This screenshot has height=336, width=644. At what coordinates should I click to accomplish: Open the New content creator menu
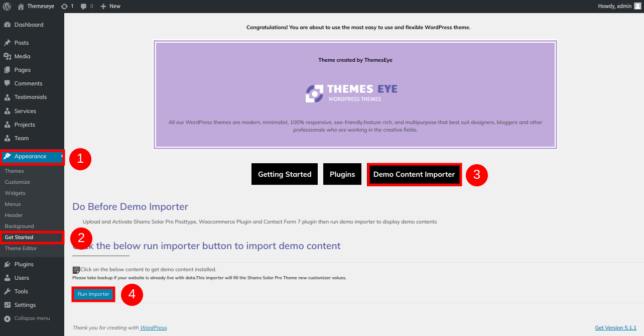point(109,6)
